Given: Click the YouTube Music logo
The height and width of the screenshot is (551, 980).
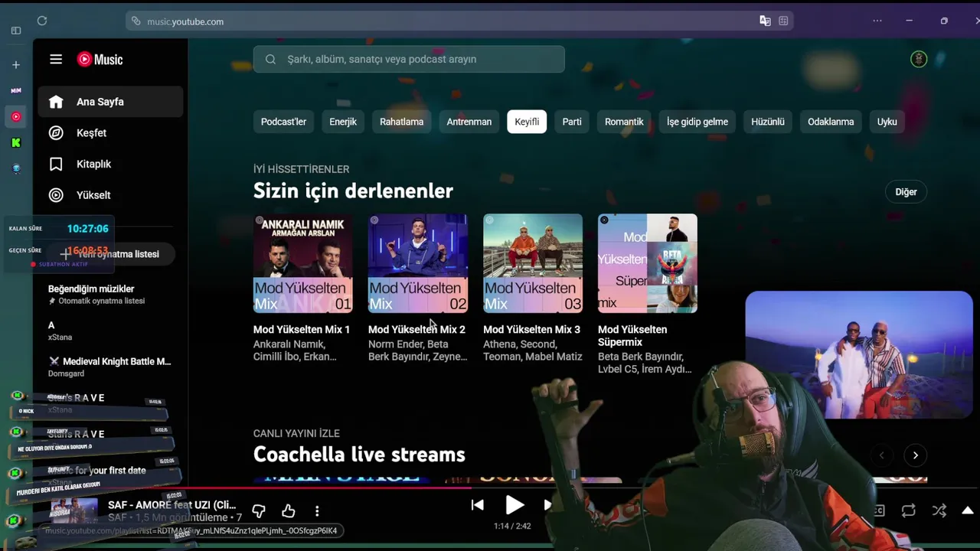Looking at the screenshot, I should [100, 59].
